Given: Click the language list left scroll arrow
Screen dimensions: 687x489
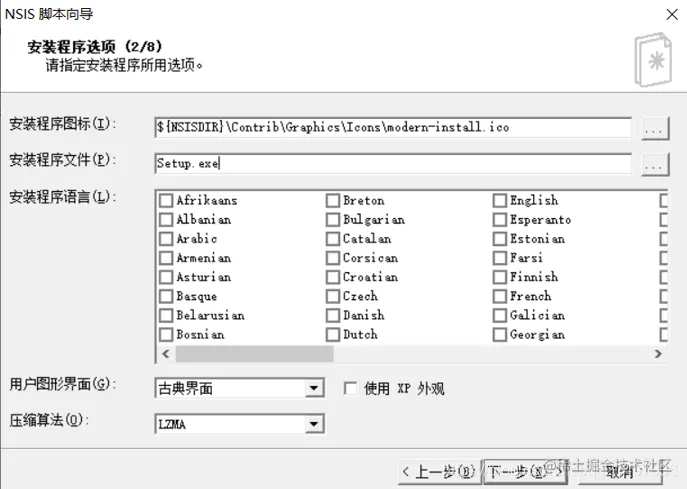Looking at the screenshot, I should click(x=166, y=354).
